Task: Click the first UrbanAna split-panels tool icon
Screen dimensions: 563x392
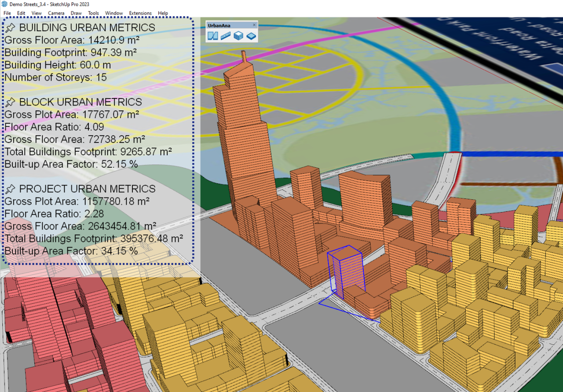Action: [213, 36]
